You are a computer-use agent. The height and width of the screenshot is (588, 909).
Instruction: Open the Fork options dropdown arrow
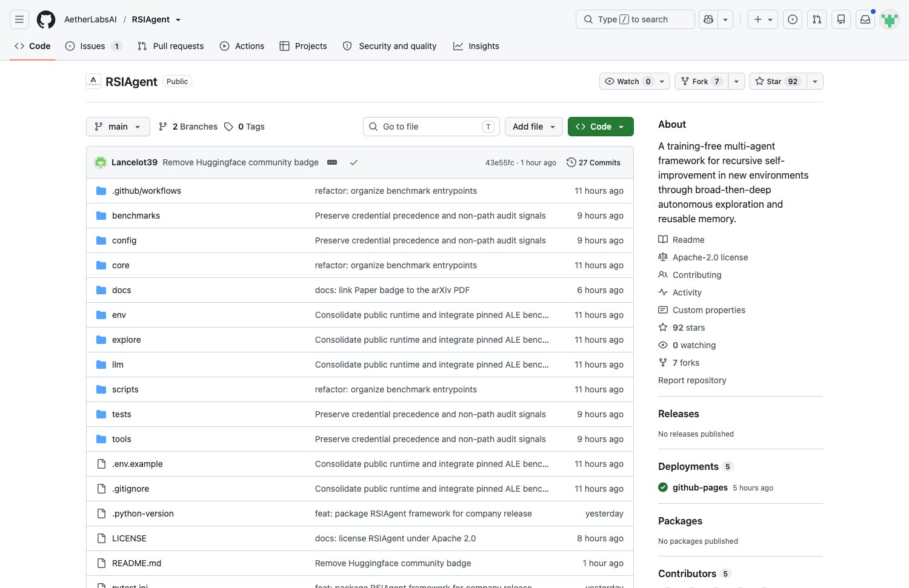pos(736,81)
